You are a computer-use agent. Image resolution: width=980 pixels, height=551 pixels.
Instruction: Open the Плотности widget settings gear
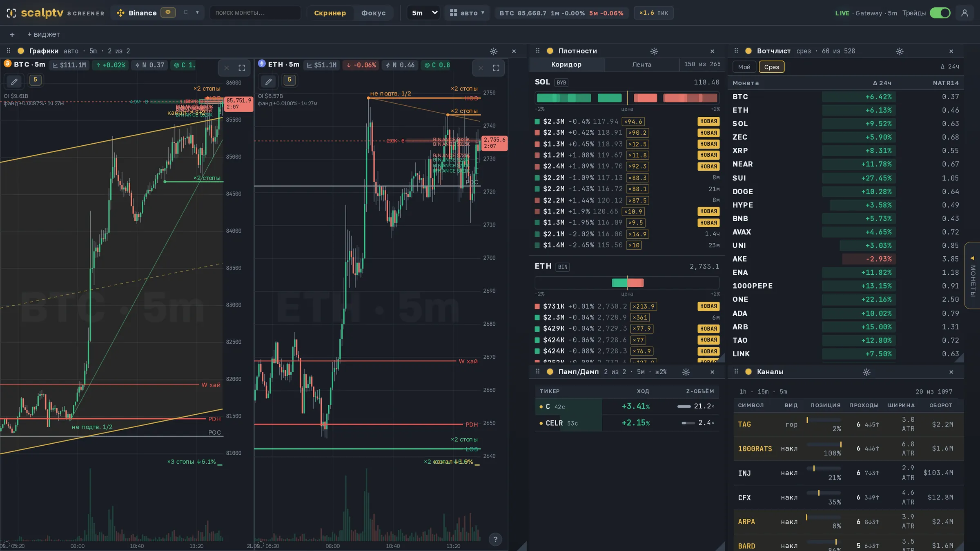click(x=654, y=51)
